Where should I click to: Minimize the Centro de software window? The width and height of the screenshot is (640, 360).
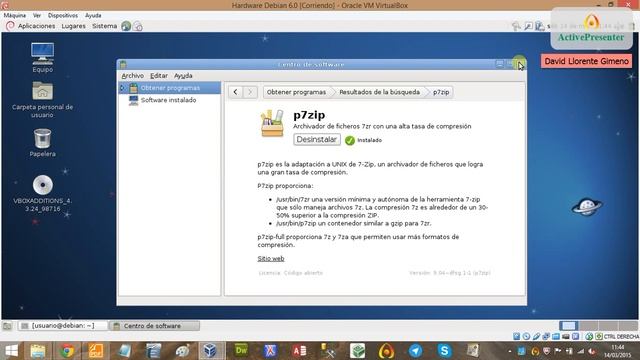tap(499, 64)
